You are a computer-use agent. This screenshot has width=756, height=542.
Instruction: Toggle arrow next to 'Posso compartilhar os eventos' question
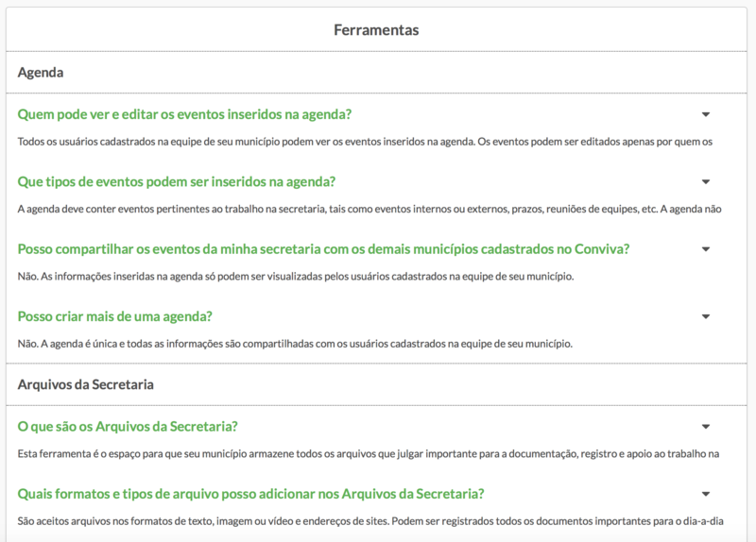(706, 249)
